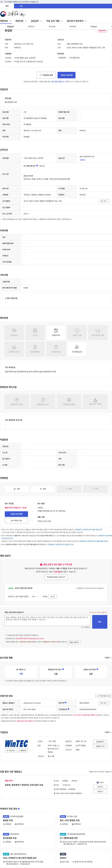Expand the 취업지원 navigation menu
This screenshot has height=868, width=112.
click(x=21, y=21)
